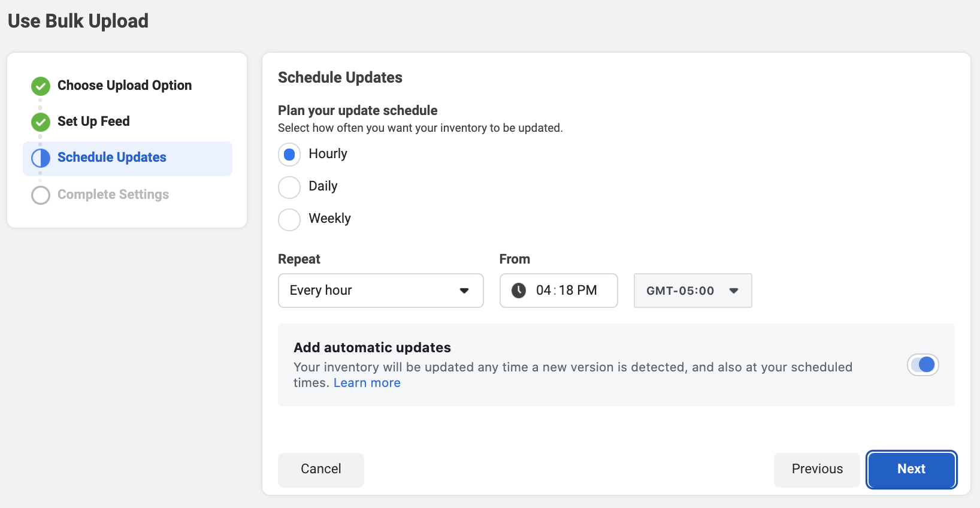Click the caret arrow beside GMT-05:00
This screenshot has height=508, width=980.
pos(734,291)
